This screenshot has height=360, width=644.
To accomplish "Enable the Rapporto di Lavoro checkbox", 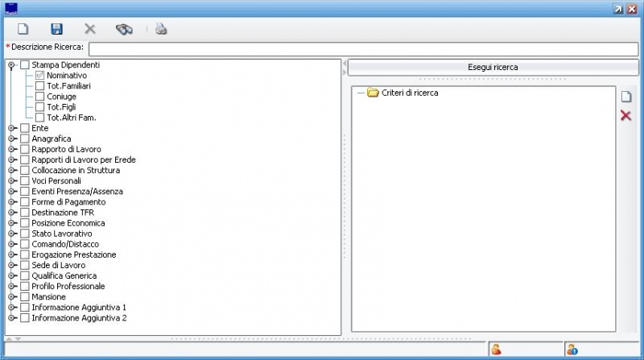I will [25, 149].
